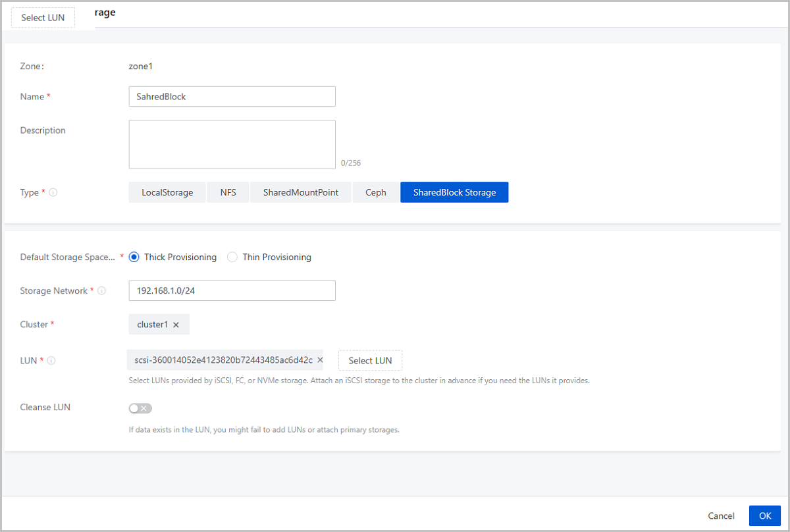
Task: Choose SharedBlock Storage type
Action: [454, 192]
